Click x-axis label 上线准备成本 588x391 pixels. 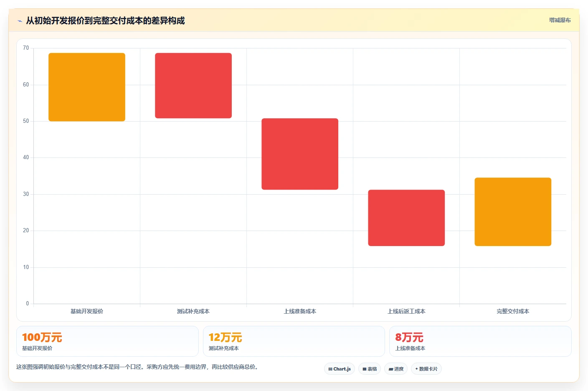tap(300, 311)
